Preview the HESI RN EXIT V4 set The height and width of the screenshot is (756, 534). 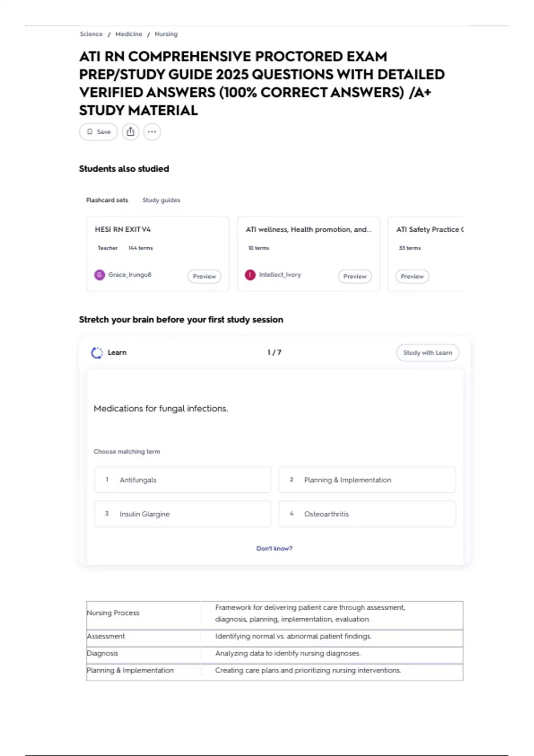[204, 276]
